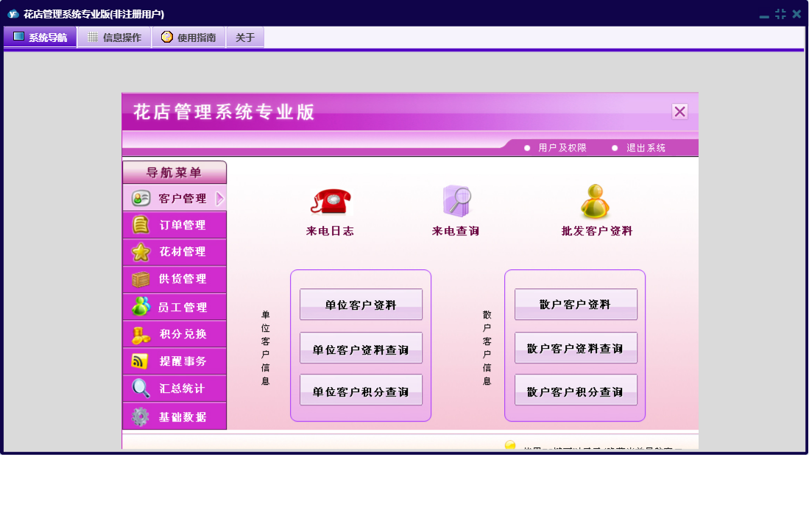Click the 积分兑换 coins icon
The width and height of the screenshot is (809, 532).
[x=141, y=335]
